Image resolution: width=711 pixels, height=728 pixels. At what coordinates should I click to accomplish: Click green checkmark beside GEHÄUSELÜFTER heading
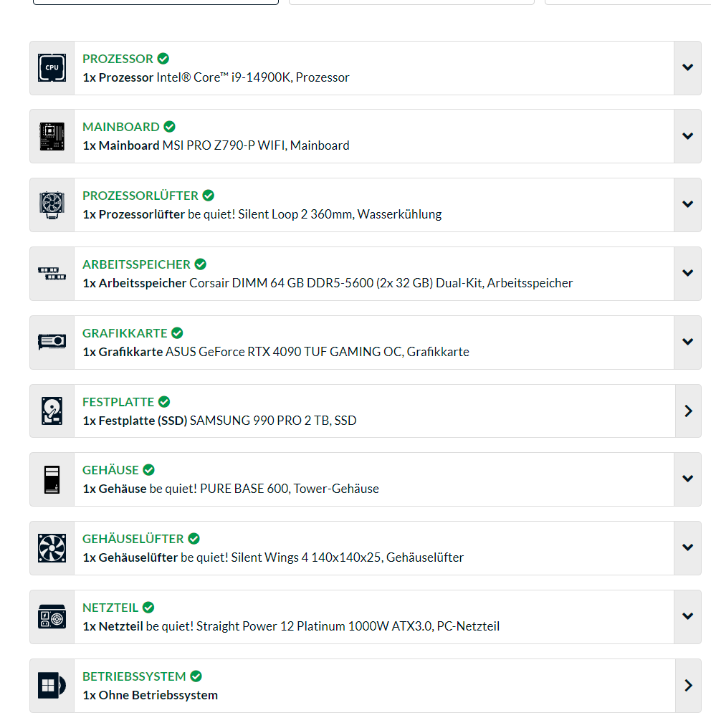coord(194,539)
